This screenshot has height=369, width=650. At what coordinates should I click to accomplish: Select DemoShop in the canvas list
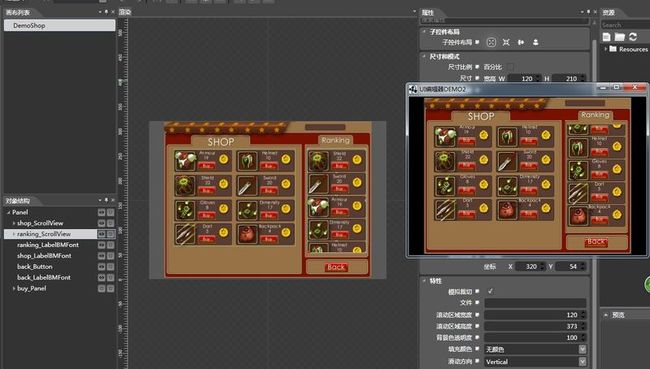pyautogui.click(x=60, y=25)
